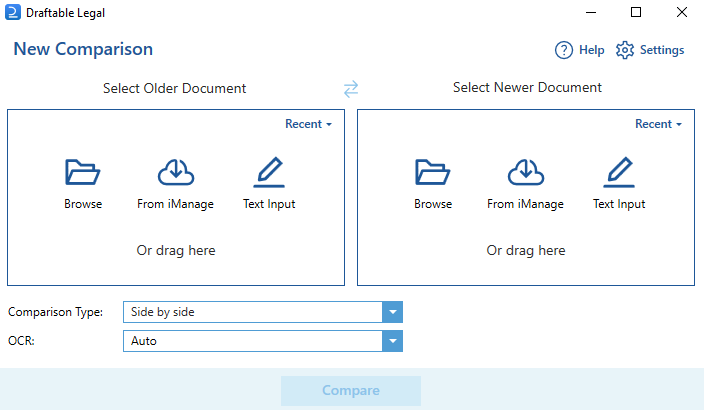Maximize the Draftable Legal window
Image resolution: width=704 pixels, height=410 pixels.
[636, 12]
